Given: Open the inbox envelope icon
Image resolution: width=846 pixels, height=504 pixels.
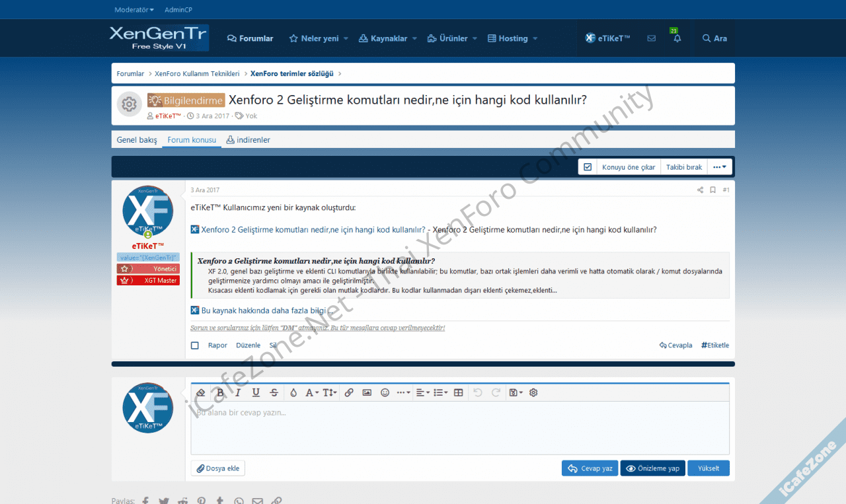Looking at the screenshot, I should (652, 39).
